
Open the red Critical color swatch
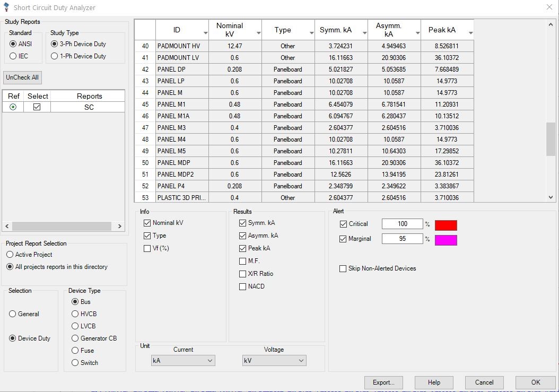(x=446, y=225)
